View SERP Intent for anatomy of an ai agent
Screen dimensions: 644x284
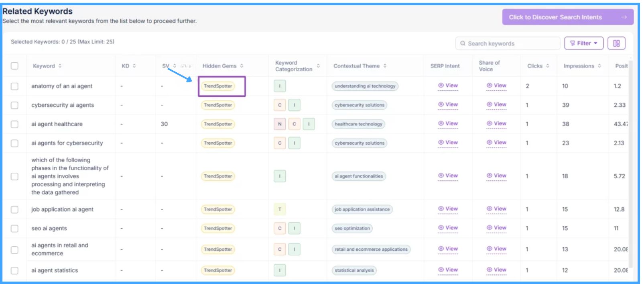(x=448, y=86)
